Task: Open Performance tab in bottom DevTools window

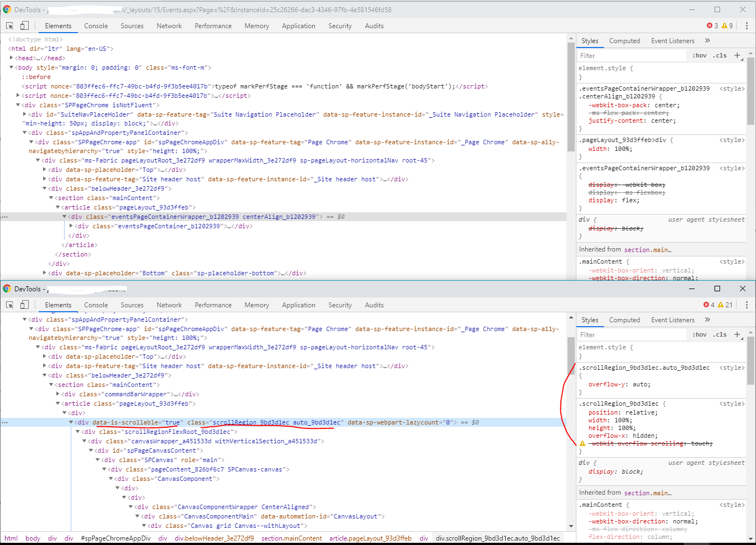Action: (213, 305)
